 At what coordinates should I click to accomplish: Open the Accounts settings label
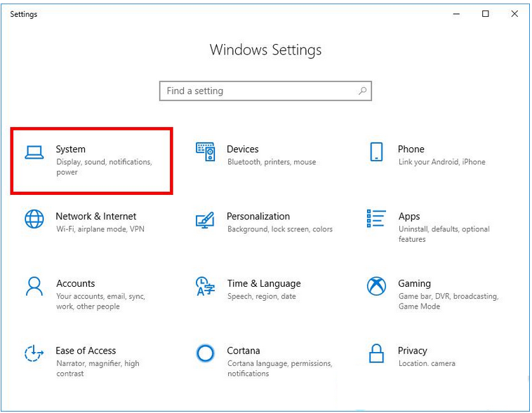pos(76,283)
